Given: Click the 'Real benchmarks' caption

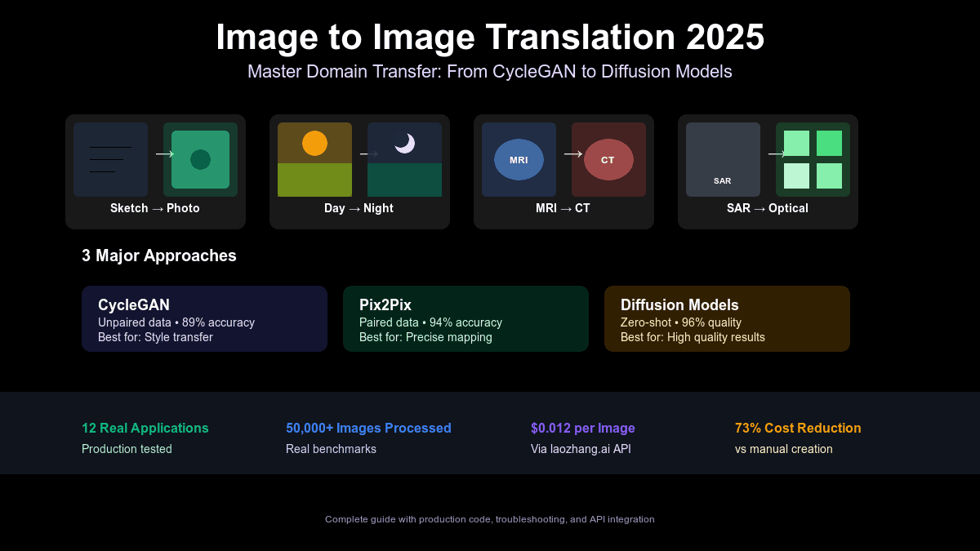Looking at the screenshot, I should [x=331, y=449].
